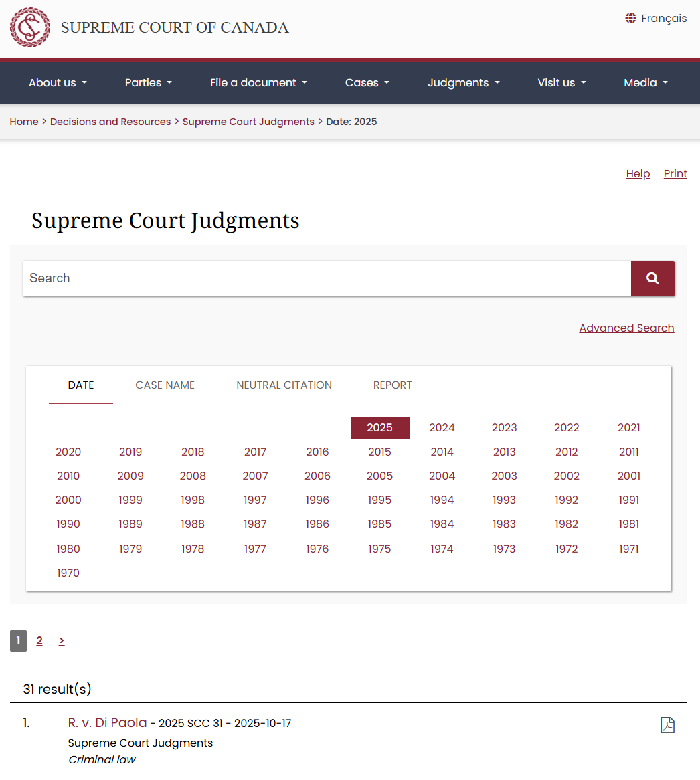Expand the Media dropdown menu
700x780 pixels.
[x=645, y=83]
